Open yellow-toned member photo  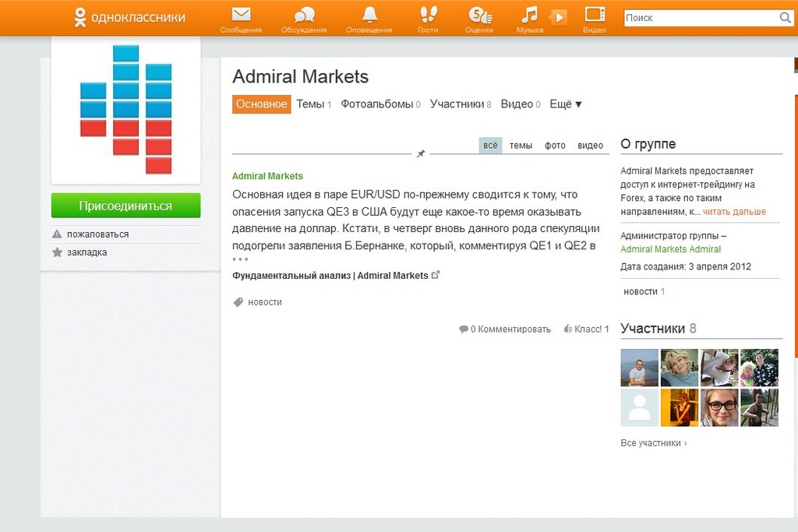(x=680, y=407)
